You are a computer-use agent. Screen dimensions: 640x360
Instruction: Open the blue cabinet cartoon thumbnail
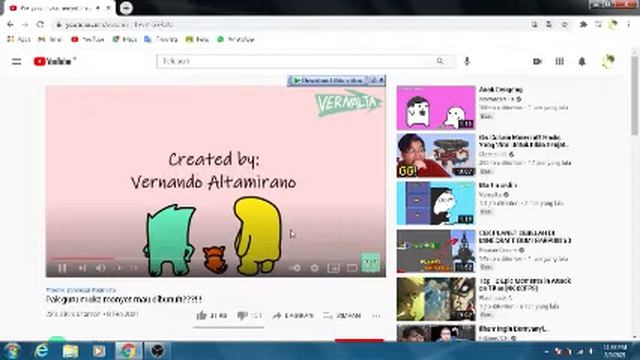point(436,203)
